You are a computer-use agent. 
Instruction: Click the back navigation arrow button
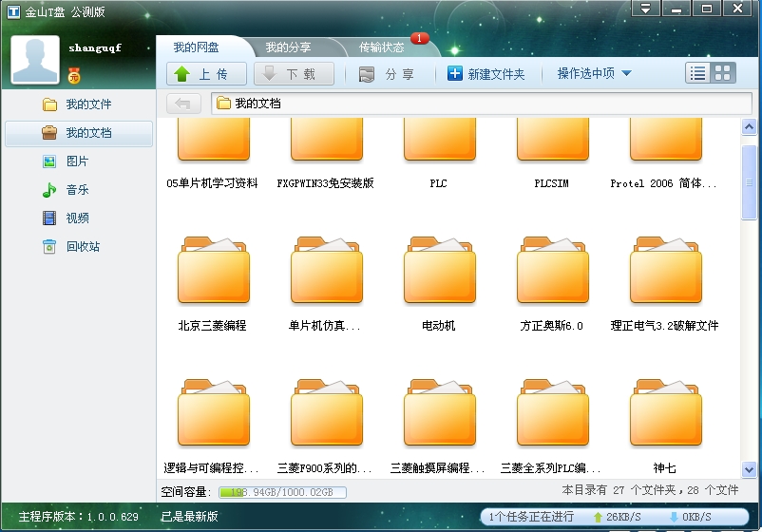tap(182, 104)
